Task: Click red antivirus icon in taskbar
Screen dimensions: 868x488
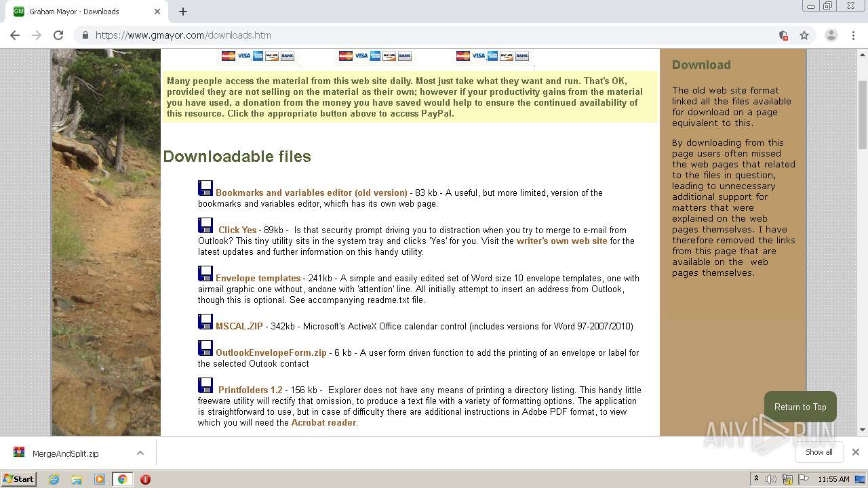Action: pyautogui.click(x=145, y=479)
